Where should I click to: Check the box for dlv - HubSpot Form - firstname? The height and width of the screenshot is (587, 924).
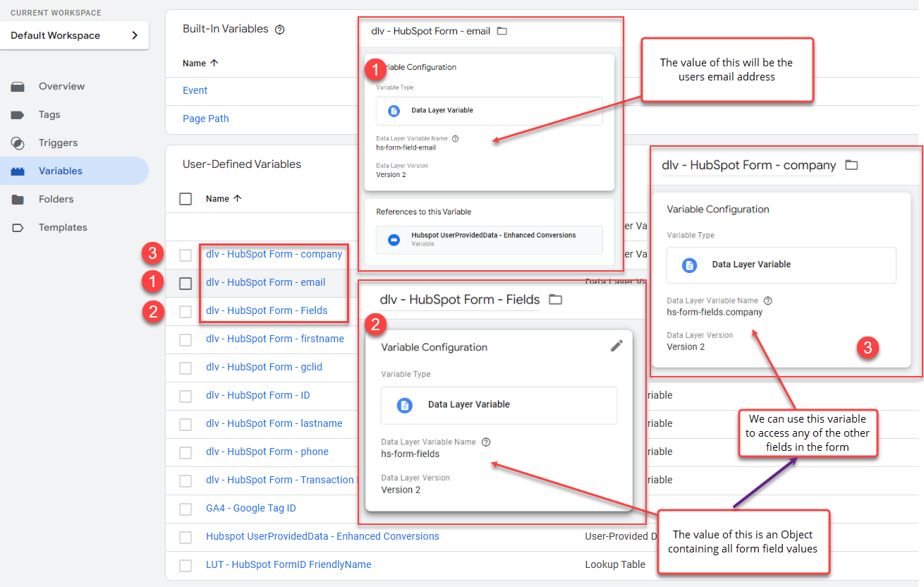(186, 339)
